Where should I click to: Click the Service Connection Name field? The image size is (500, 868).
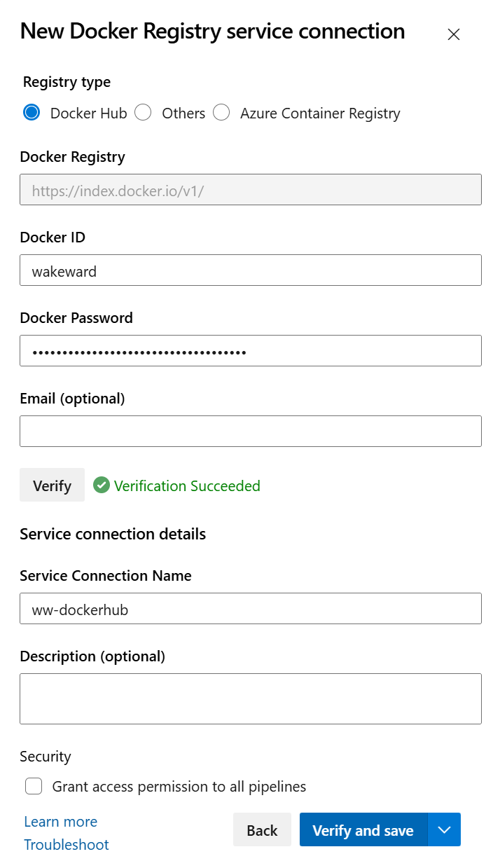(250, 608)
